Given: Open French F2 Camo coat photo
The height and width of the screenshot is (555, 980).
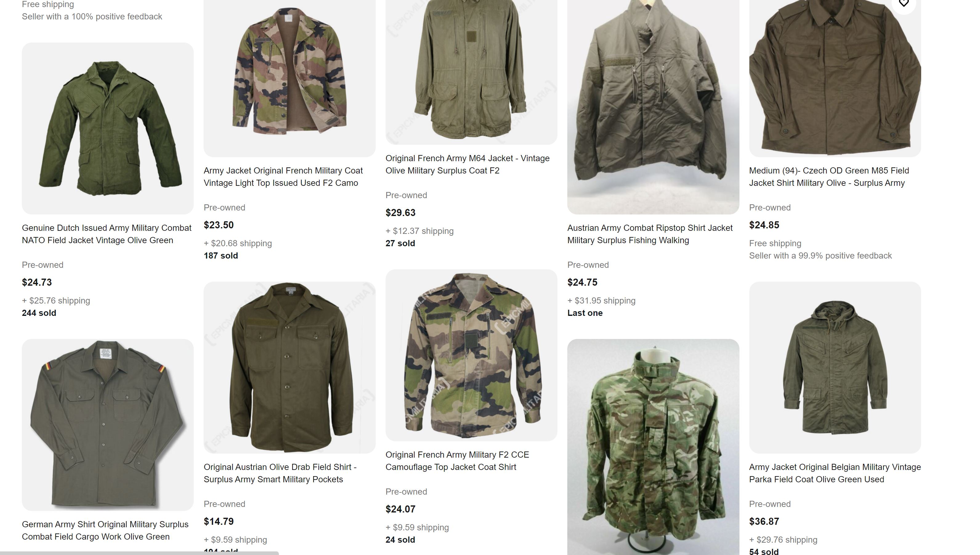Looking at the screenshot, I should (290, 78).
